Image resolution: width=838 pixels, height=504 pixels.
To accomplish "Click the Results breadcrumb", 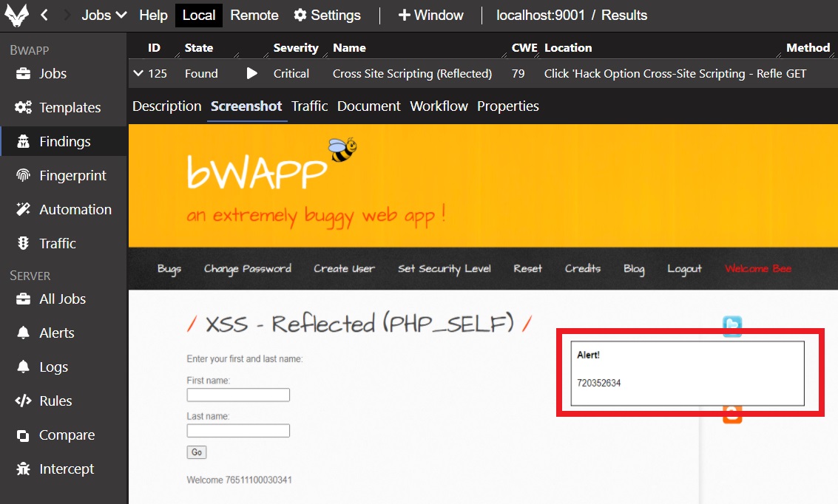I will [x=624, y=15].
